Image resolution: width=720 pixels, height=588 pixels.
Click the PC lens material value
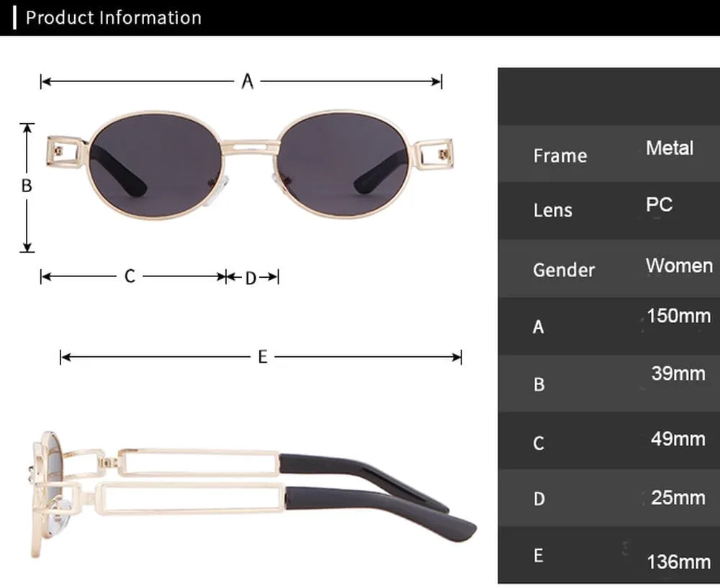(660, 204)
